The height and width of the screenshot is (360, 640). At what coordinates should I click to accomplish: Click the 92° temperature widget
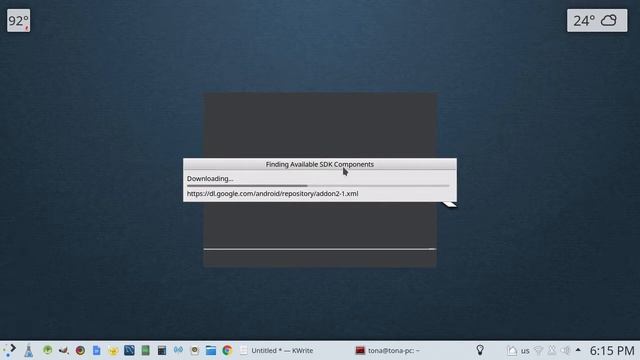pos(18,20)
